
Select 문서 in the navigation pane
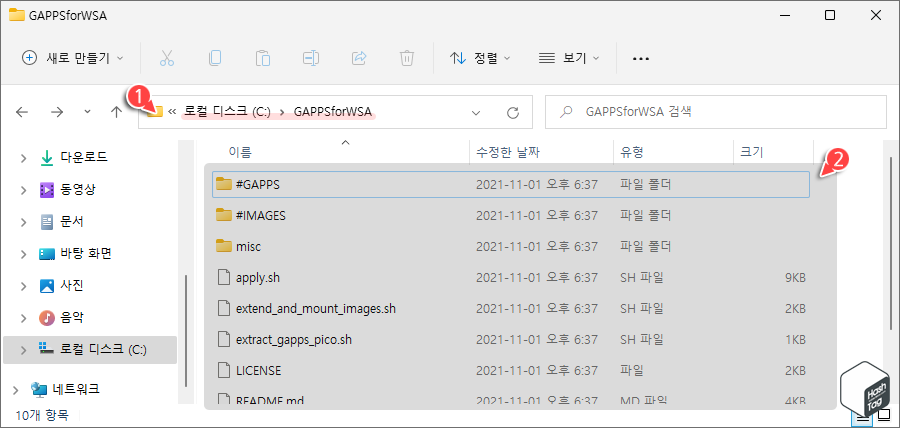click(x=72, y=221)
